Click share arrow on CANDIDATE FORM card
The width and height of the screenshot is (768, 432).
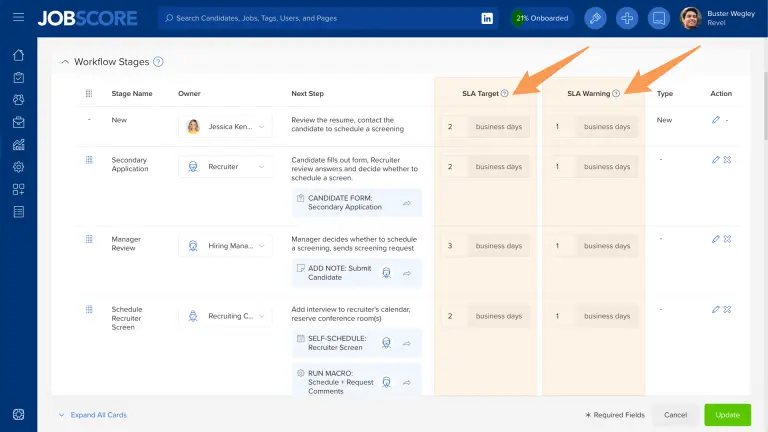click(407, 203)
